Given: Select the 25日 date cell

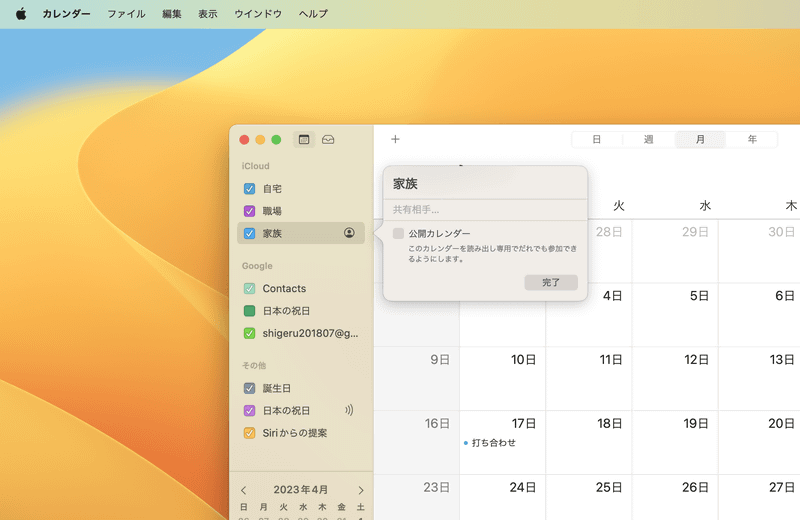Looking at the screenshot, I should (589, 498).
